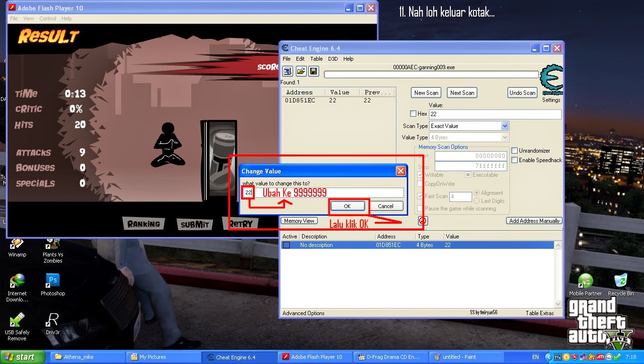
Task: Open Cheat Engine Help menu
Action: [x=348, y=59]
